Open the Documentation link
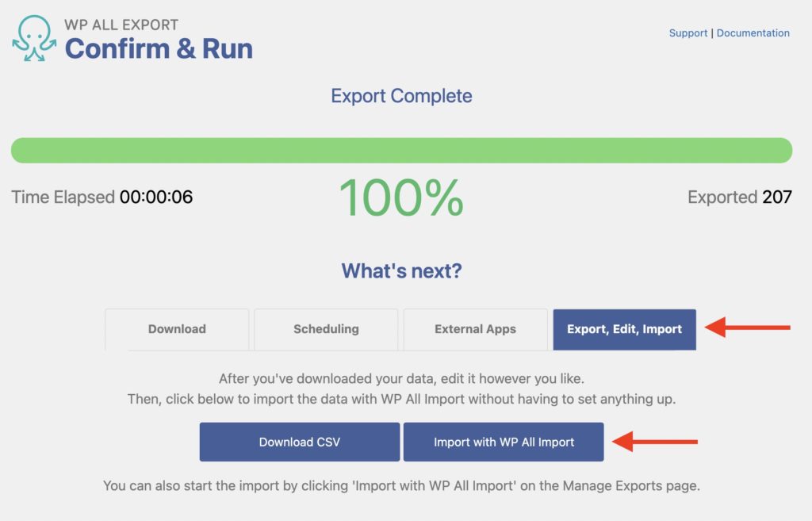Viewport: 812px width, 521px height. (753, 33)
